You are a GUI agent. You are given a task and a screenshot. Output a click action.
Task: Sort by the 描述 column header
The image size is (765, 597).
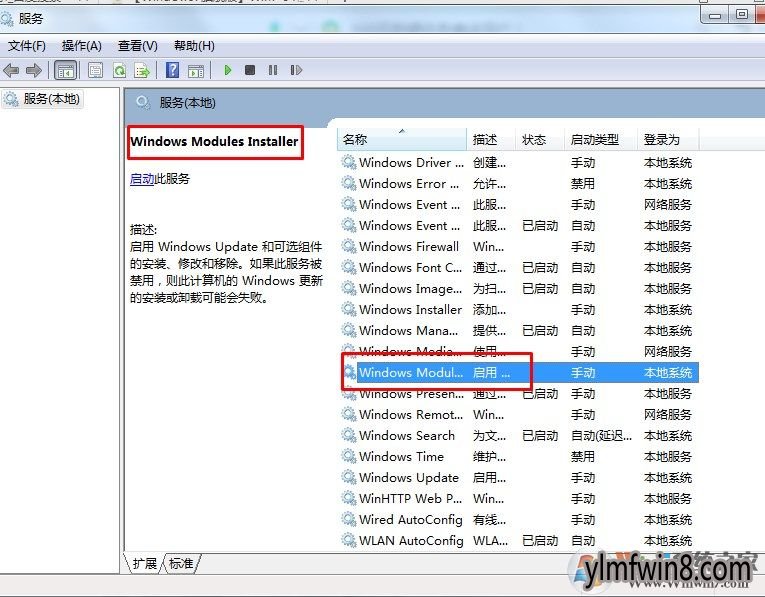pyautogui.click(x=491, y=139)
